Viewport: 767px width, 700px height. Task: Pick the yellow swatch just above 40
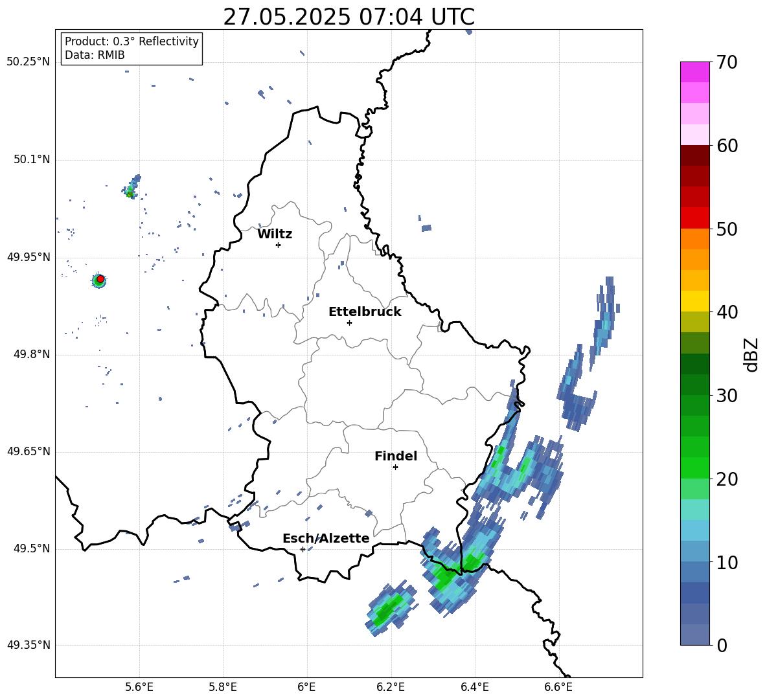695,301
